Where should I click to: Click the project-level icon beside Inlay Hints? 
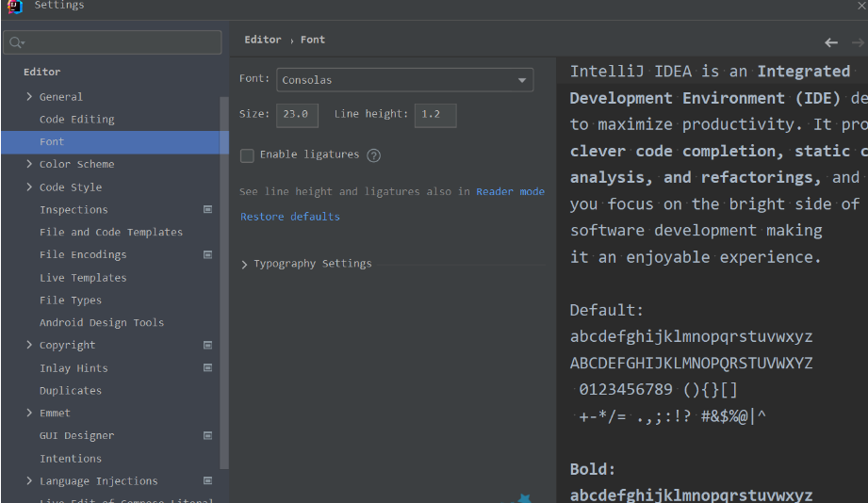click(207, 367)
